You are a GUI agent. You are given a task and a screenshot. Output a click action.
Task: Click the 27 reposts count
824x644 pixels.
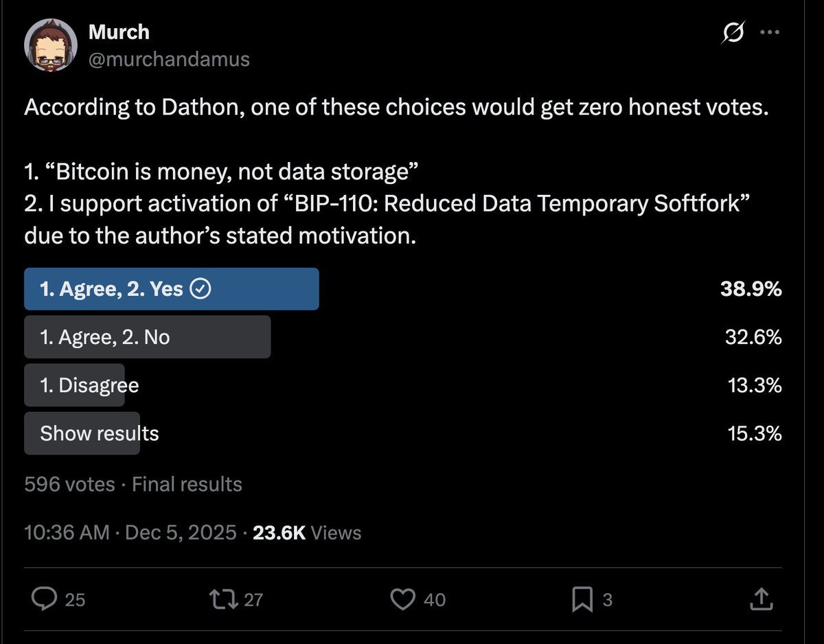point(253,600)
